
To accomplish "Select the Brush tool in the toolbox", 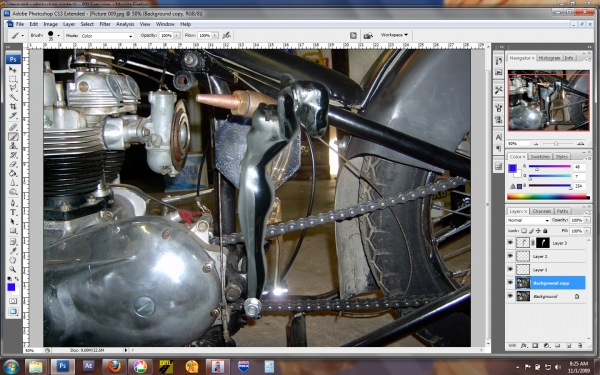I will coord(13,137).
